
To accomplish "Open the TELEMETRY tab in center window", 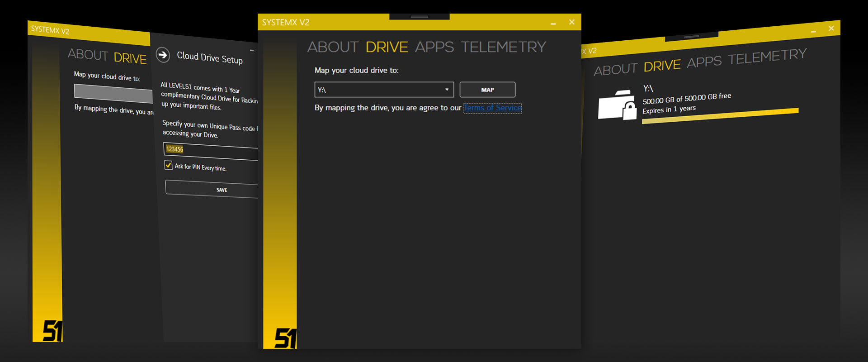I will (x=503, y=47).
